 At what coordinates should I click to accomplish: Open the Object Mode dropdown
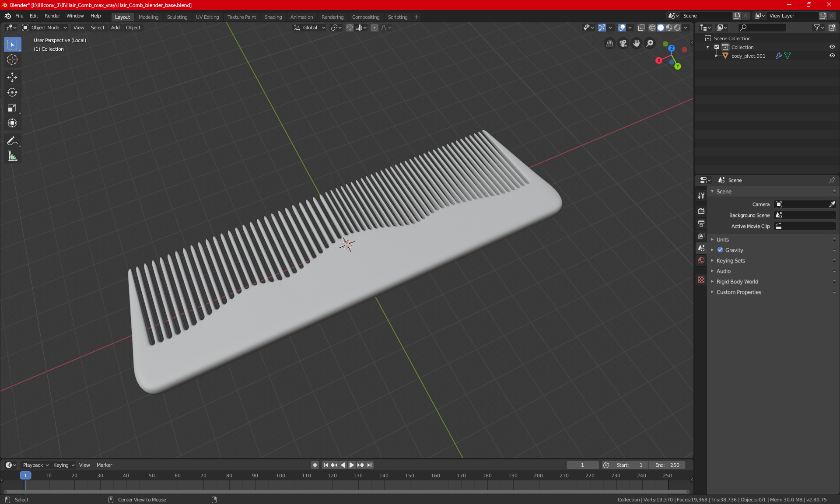click(x=45, y=28)
